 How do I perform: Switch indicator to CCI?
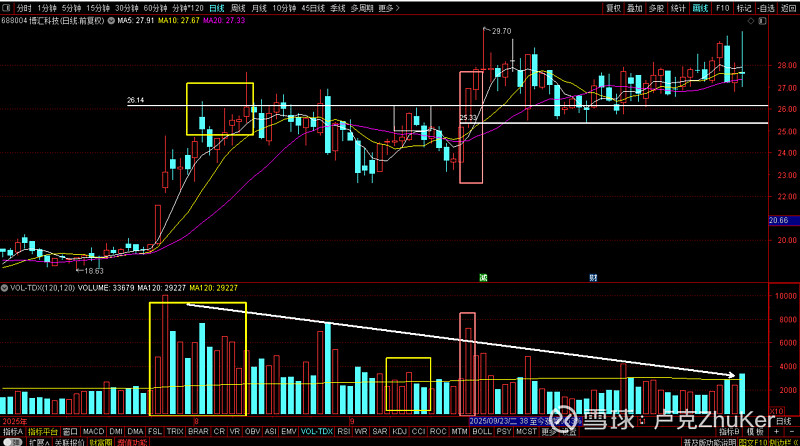tap(418, 432)
